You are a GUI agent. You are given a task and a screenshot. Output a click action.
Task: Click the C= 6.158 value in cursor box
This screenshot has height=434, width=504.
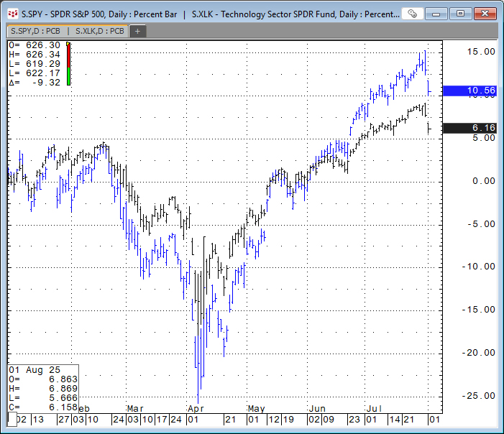coord(43,407)
